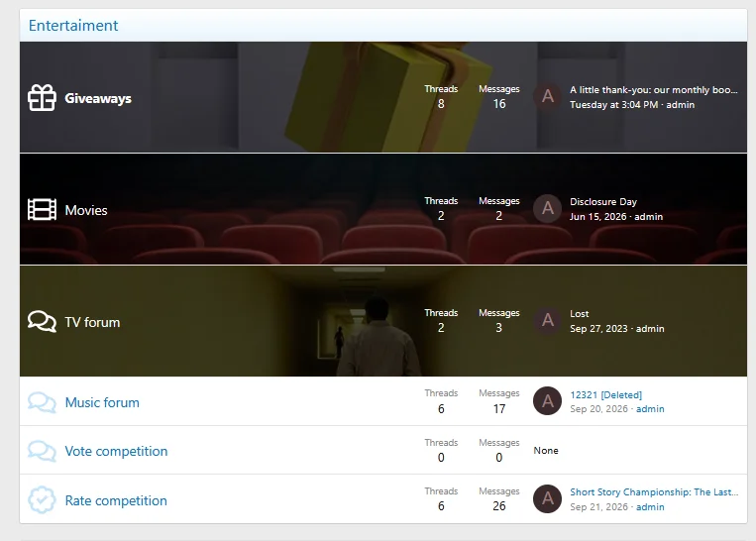The height and width of the screenshot is (541, 756).
Task: Open admin avatar in Movies row
Action: coord(547,208)
